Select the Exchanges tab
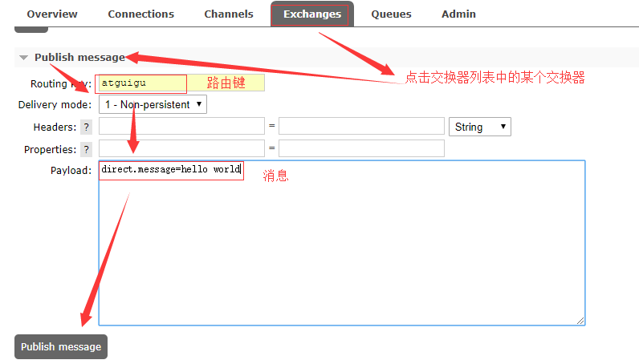 312,14
